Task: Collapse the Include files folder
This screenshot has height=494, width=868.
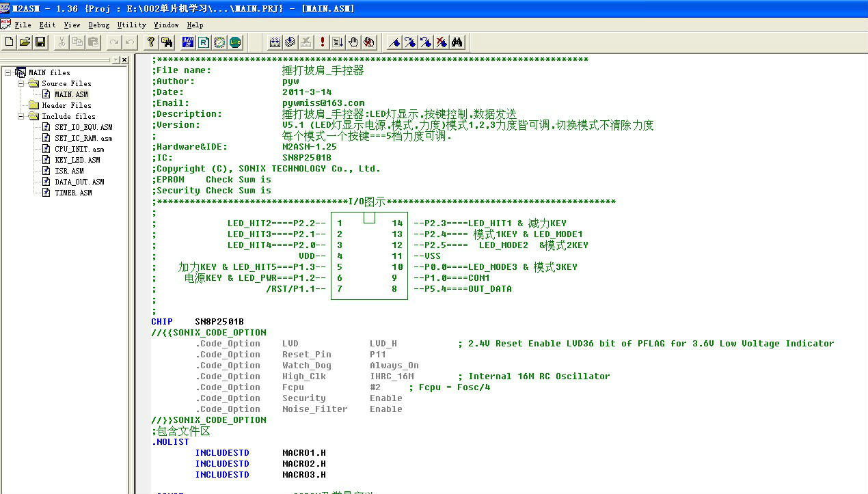Action: 21,116
